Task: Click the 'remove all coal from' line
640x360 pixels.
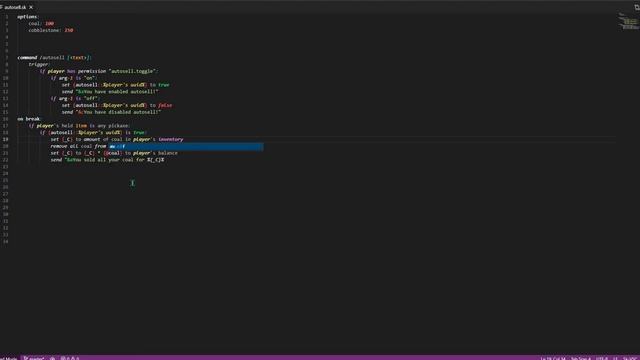Action: (x=78, y=146)
